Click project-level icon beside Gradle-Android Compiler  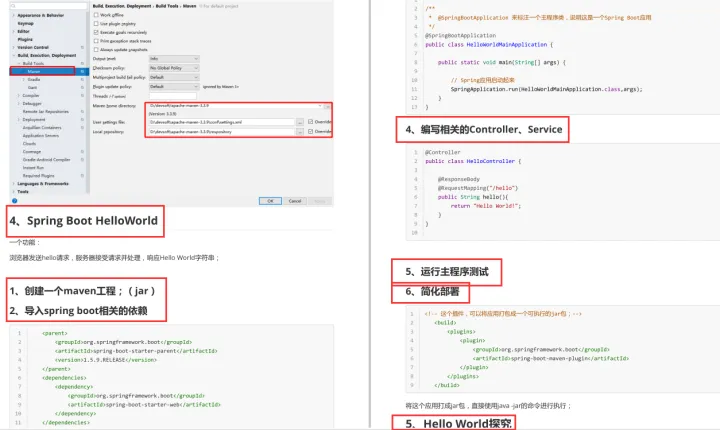(82, 160)
